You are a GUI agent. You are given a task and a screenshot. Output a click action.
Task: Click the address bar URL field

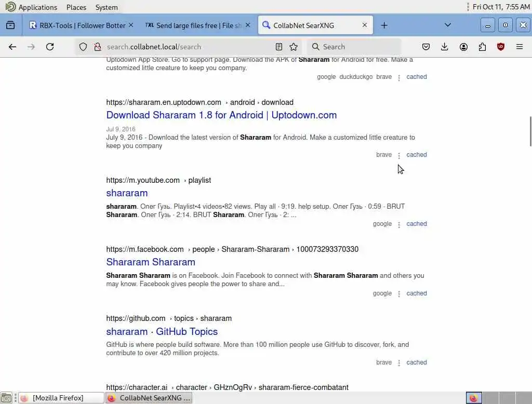188,47
